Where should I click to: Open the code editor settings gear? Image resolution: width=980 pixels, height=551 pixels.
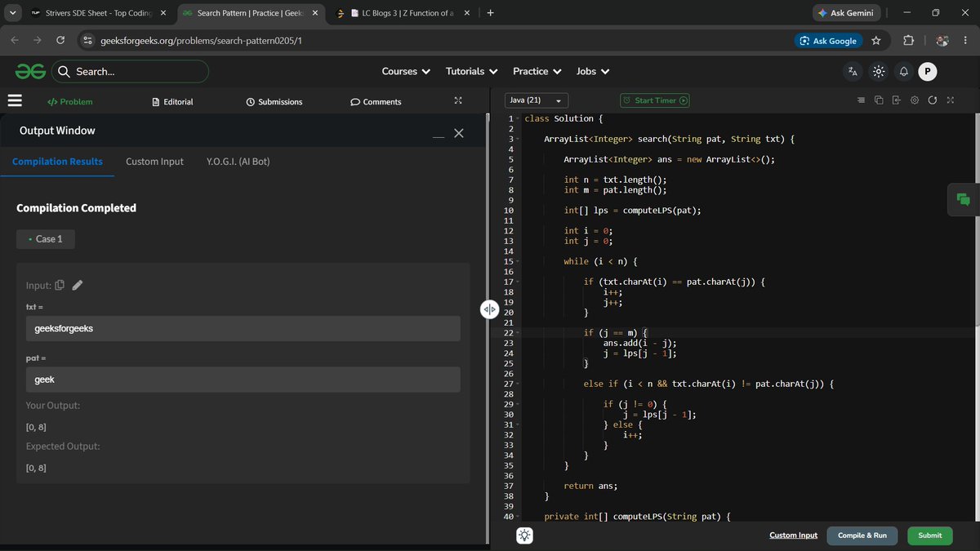[x=915, y=100]
